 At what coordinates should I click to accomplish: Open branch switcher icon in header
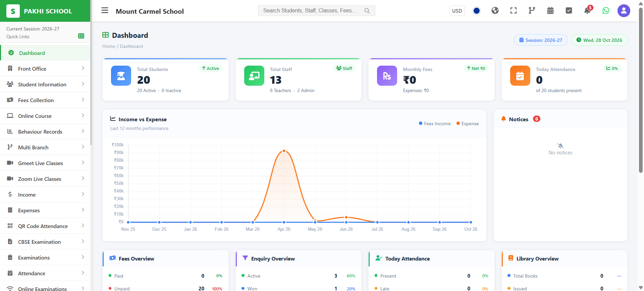click(532, 11)
